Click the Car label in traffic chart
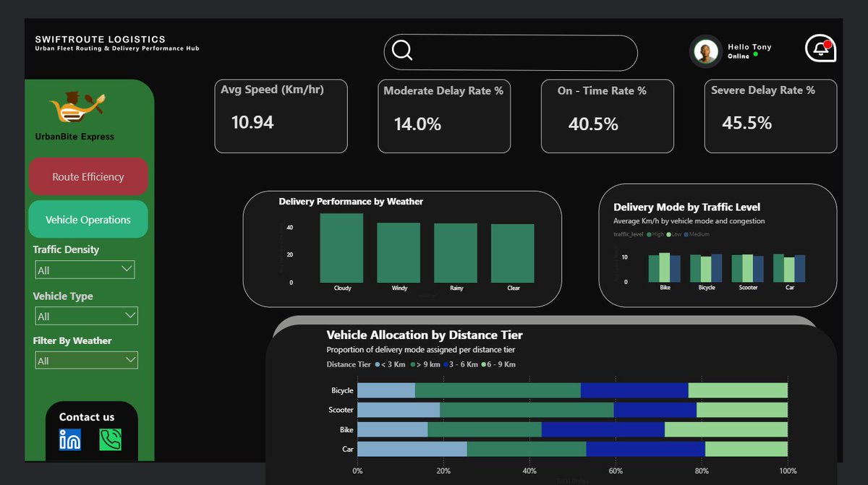 [x=789, y=288]
